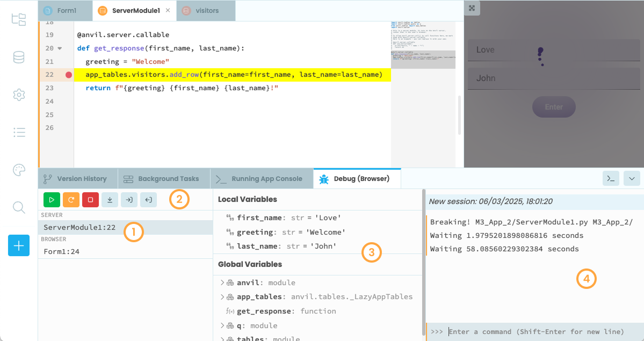
Task: Open the App Browser sidebar icon
Action: pyautogui.click(x=18, y=19)
